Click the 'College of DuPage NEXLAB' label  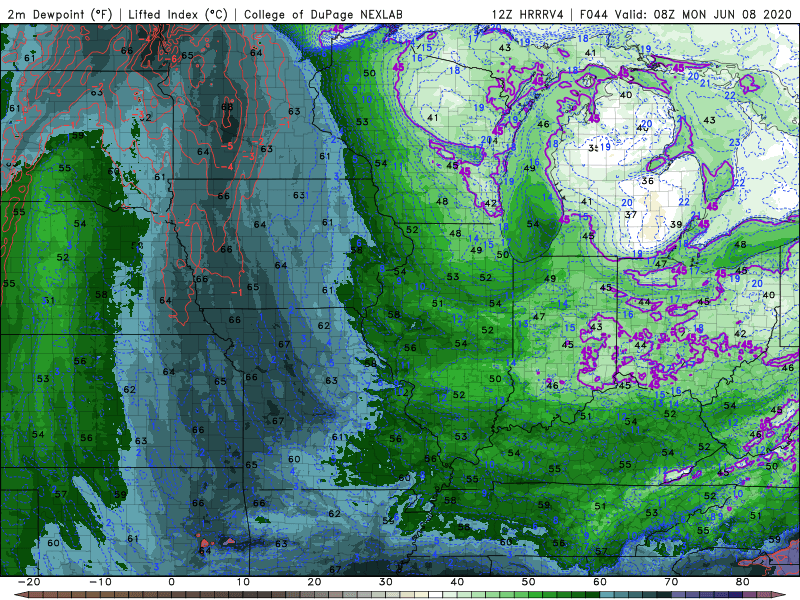click(x=323, y=15)
